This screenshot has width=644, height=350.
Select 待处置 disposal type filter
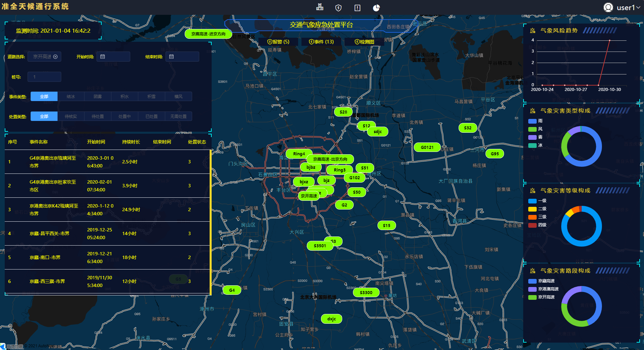(98, 117)
